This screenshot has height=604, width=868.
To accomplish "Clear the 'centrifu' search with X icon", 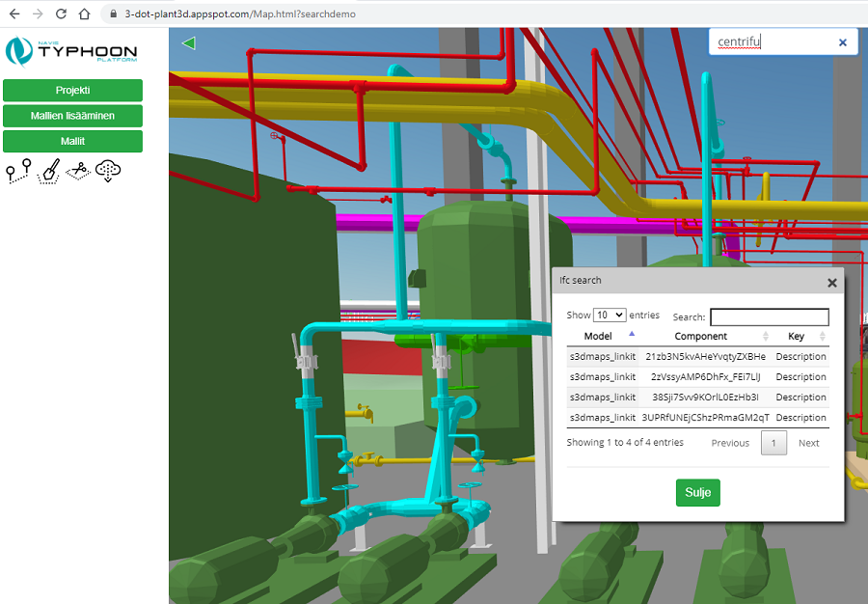I will click(842, 42).
